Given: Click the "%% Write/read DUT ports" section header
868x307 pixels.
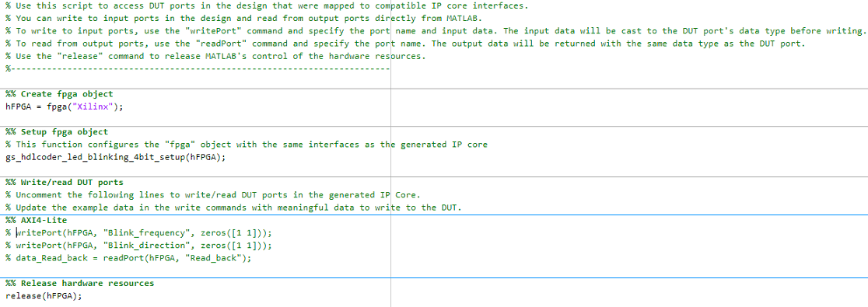Looking at the screenshot, I should click(x=64, y=182).
